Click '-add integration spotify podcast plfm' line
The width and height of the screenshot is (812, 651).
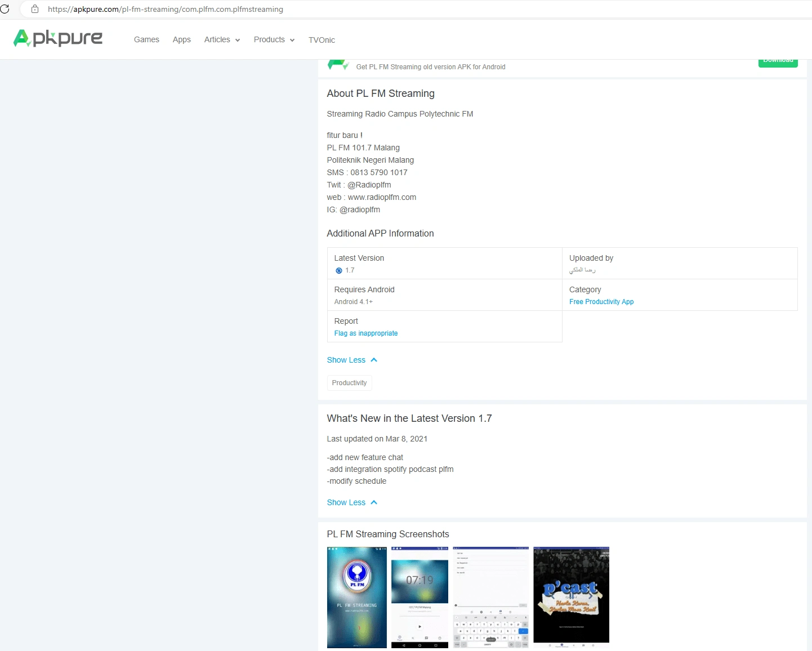click(x=390, y=469)
